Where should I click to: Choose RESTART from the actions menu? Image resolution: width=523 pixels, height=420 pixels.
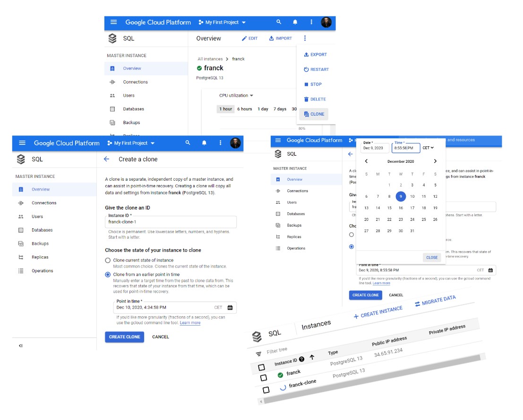[x=316, y=69]
